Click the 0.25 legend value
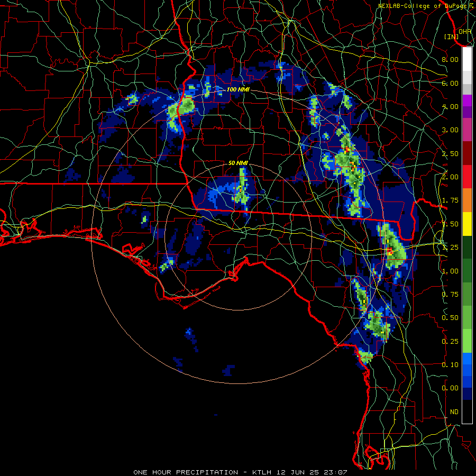Screen dimensions: 476x476 point(450,342)
